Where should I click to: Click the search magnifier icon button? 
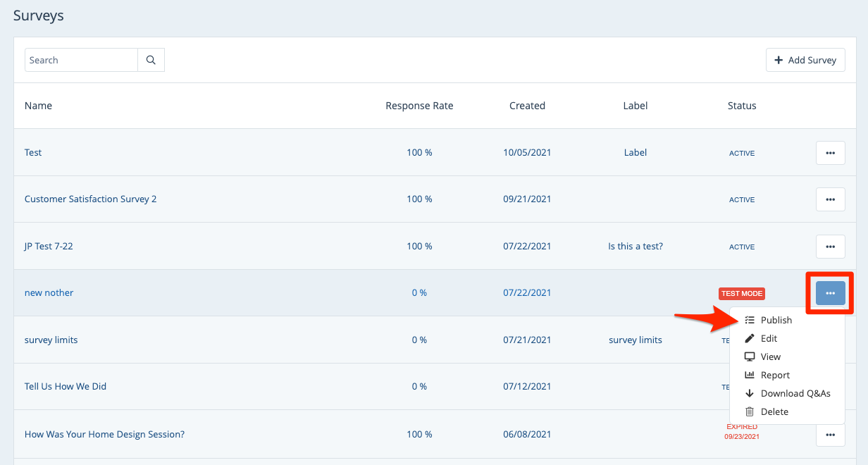(151, 60)
